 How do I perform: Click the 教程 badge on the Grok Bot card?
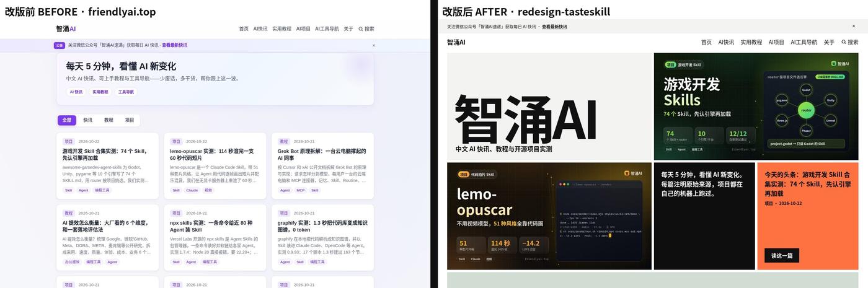point(284,141)
